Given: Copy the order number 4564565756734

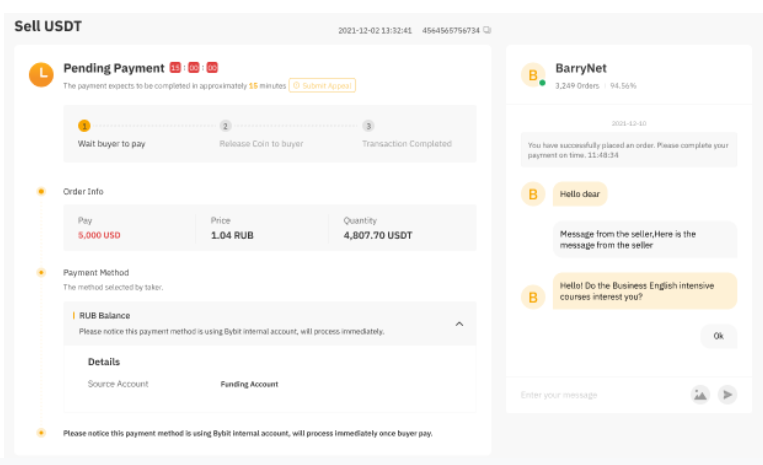Looking at the screenshot, I should coord(487,30).
